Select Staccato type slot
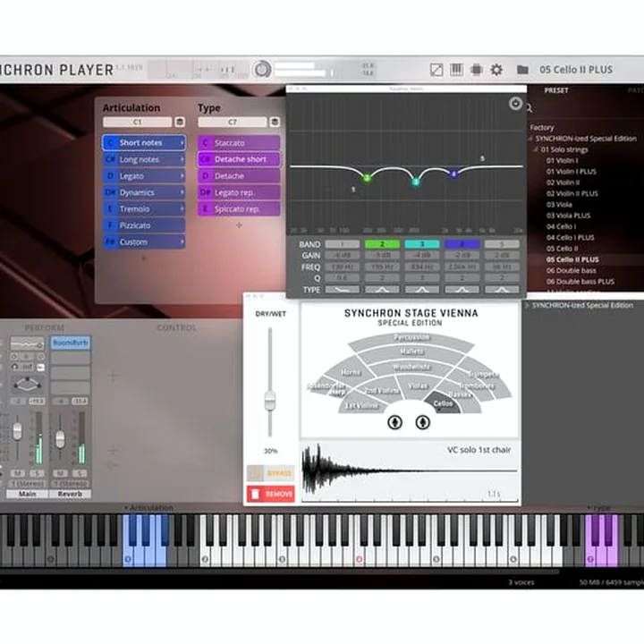Screen dimensions: 644x644 pyautogui.click(x=239, y=142)
